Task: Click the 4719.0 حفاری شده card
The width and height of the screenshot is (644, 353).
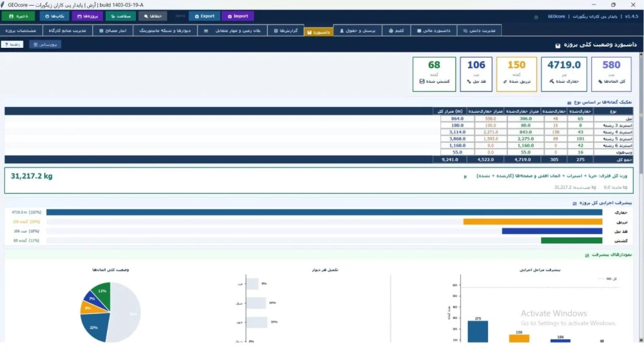Action: pyautogui.click(x=564, y=74)
